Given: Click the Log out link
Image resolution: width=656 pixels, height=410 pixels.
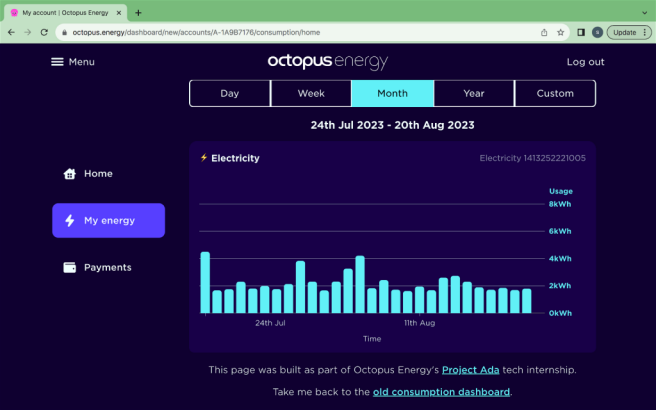Looking at the screenshot, I should coord(585,62).
